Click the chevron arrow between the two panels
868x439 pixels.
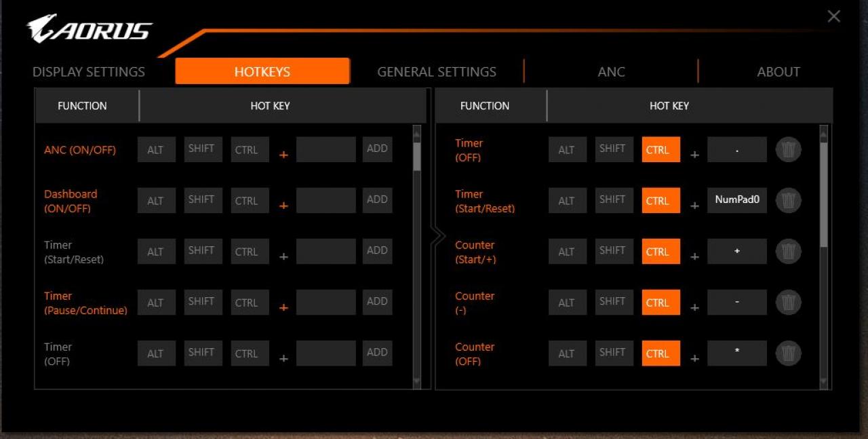point(438,237)
